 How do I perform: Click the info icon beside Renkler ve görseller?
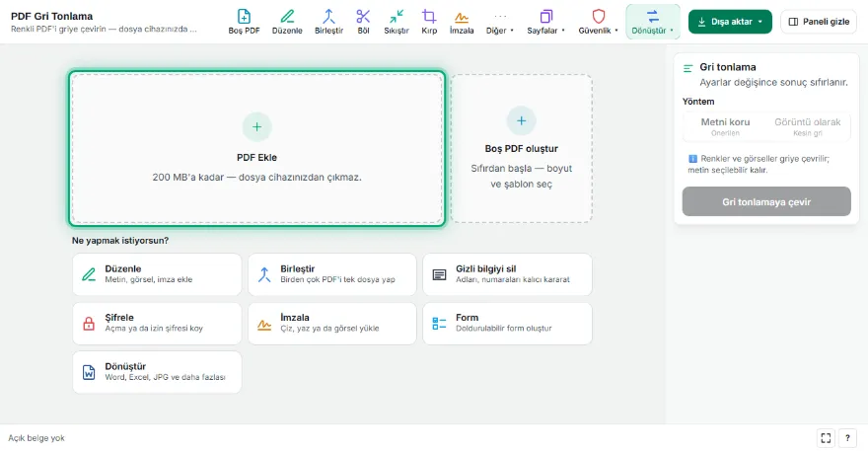click(692, 159)
